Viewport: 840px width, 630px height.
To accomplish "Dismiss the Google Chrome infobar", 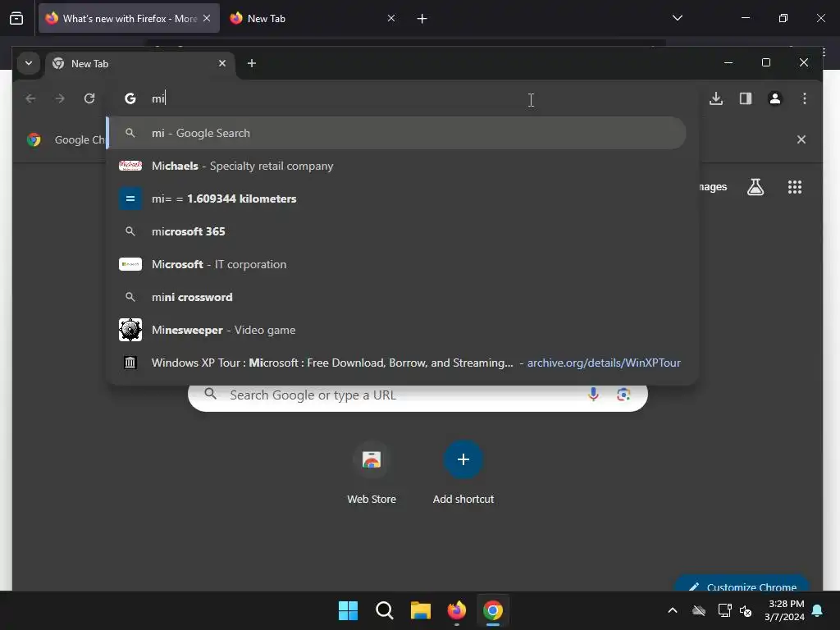I will tap(801, 139).
